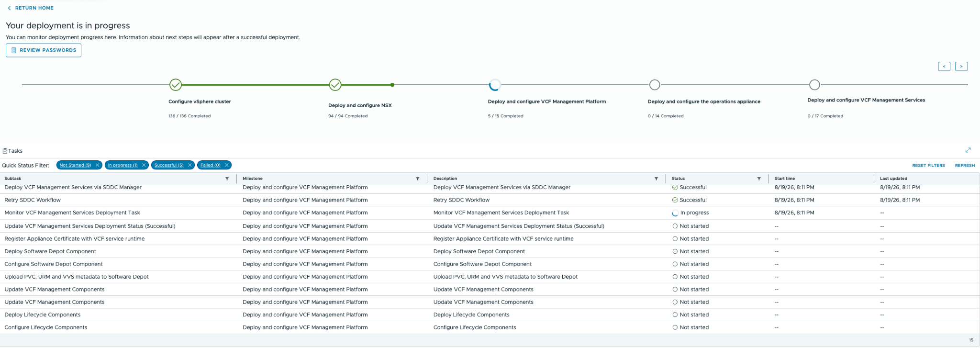Viewport: 980px width, 348px height.
Task: Click the Refresh button
Action: click(965, 166)
